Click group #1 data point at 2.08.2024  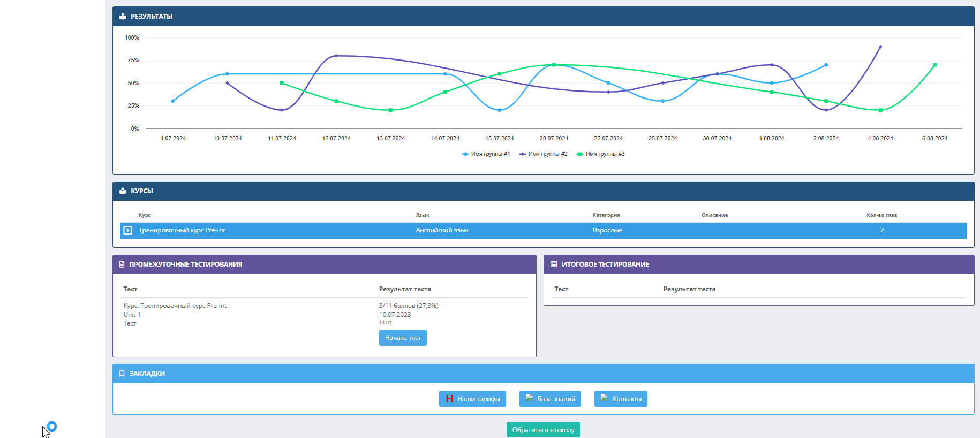826,65
